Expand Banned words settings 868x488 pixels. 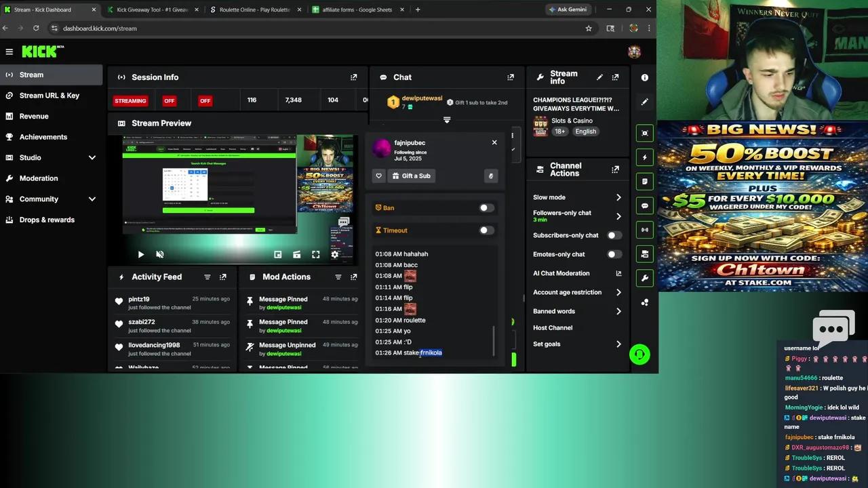click(x=618, y=311)
